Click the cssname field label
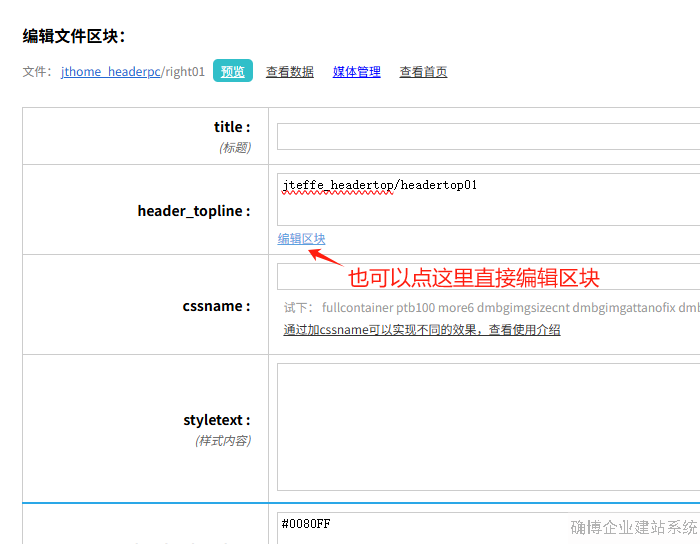The width and height of the screenshot is (700, 544). click(217, 306)
